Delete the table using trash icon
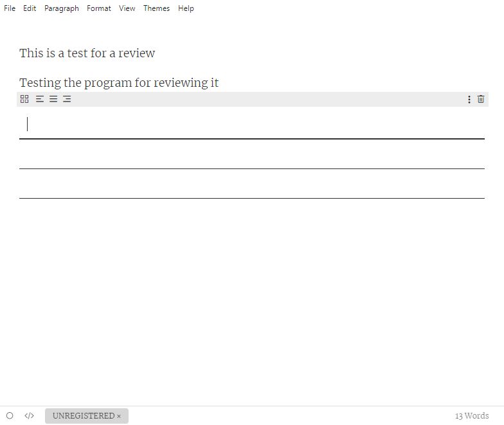Viewport: 504px width, 425px height. (x=481, y=99)
